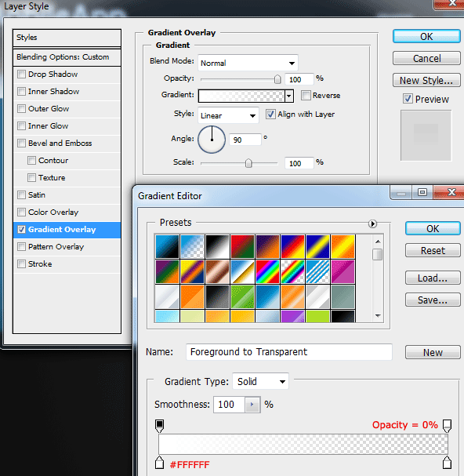Toggle the Inner Glow checkbox
The width and height of the screenshot is (464, 476).
coord(21,125)
